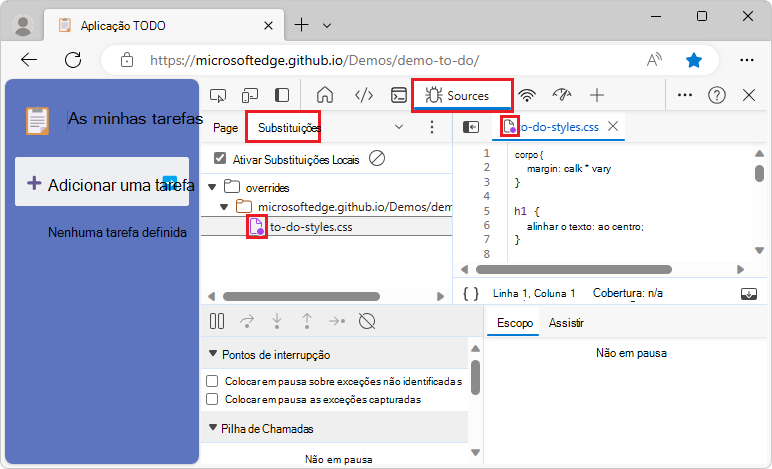This screenshot has height=469, width=772.
Task: Click the Elements tool code icon
Action: click(x=364, y=95)
